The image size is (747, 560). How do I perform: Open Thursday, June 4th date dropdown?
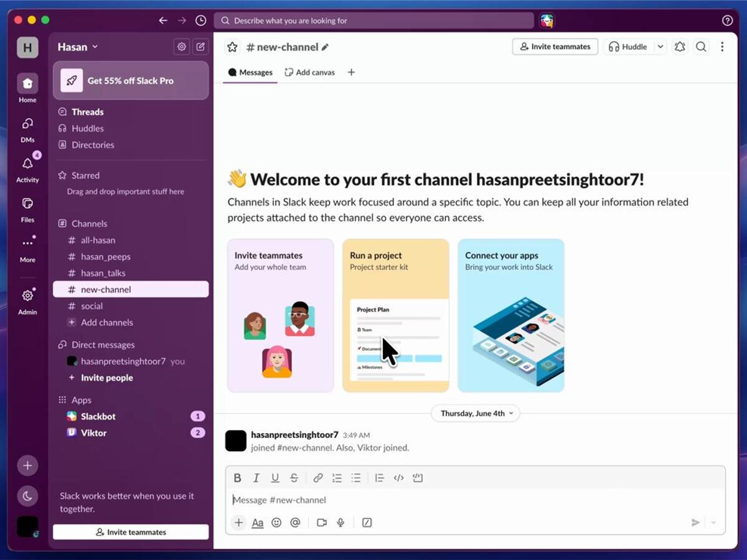tap(477, 413)
